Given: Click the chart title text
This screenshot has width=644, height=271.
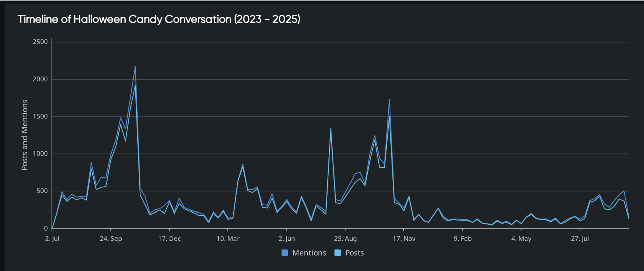Looking at the screenshot, I should point(159,19).
